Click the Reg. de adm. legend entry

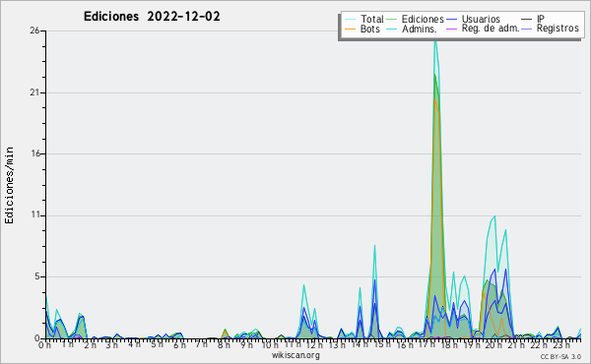tap(483, 29)
